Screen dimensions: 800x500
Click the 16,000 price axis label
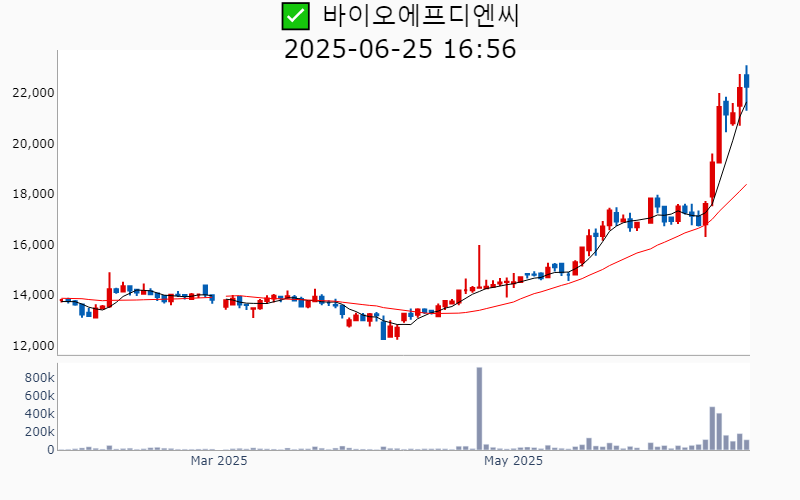pyautogui.click(x=33, y=245)
